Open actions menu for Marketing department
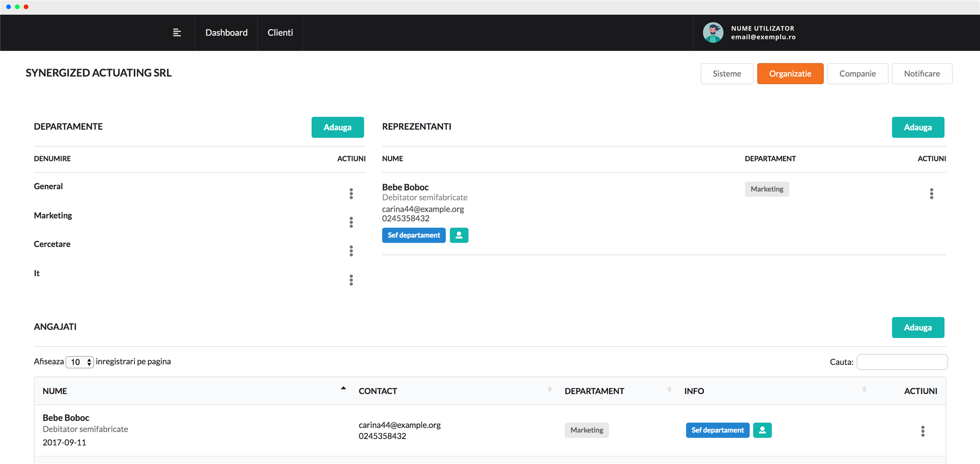 point(351,222)
